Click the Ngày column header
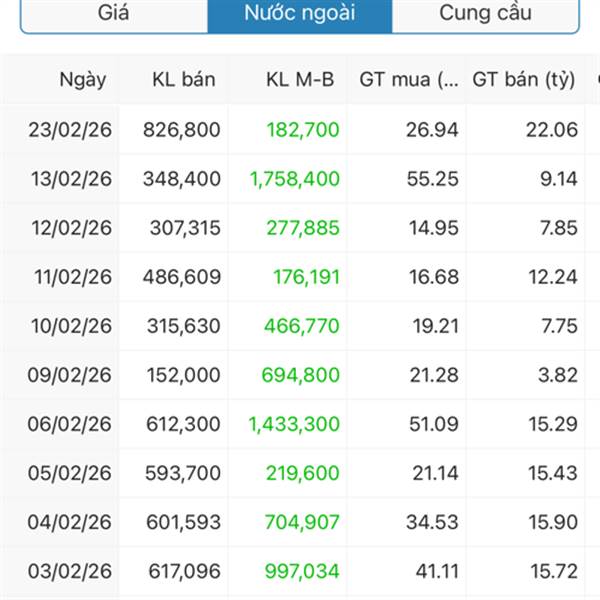Screen dimensions: 600x600 82,79
